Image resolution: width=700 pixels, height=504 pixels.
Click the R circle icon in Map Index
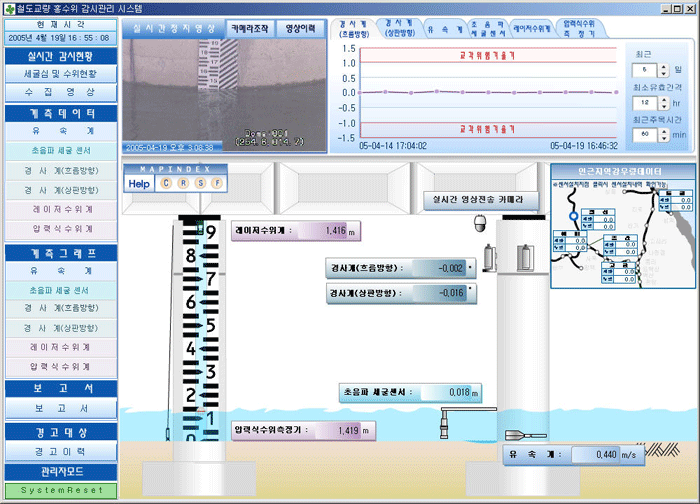(183, 184)
